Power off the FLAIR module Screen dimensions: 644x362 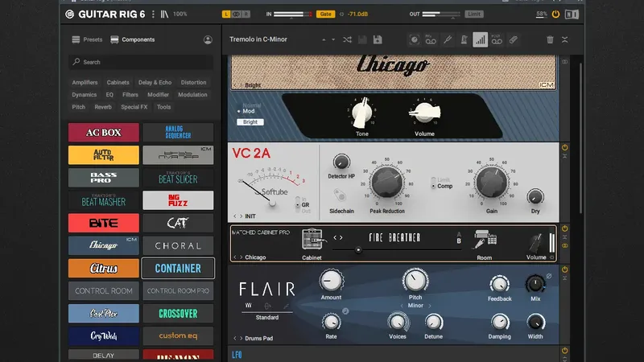click(x=565, y=269)
